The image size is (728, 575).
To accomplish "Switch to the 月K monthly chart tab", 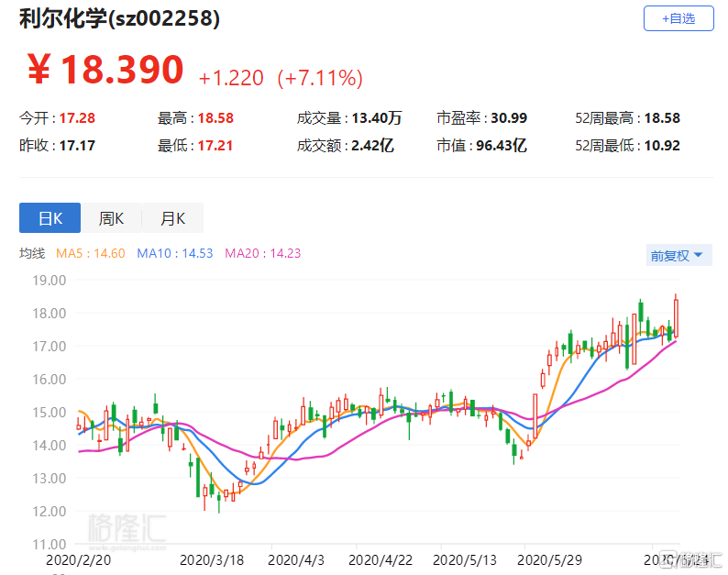I will coord(172,218).
